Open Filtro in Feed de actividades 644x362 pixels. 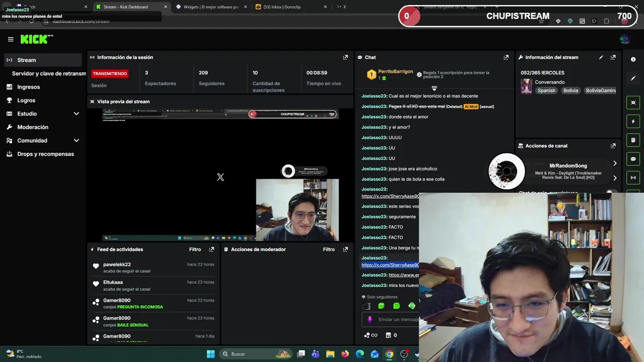tap(195, 249)
